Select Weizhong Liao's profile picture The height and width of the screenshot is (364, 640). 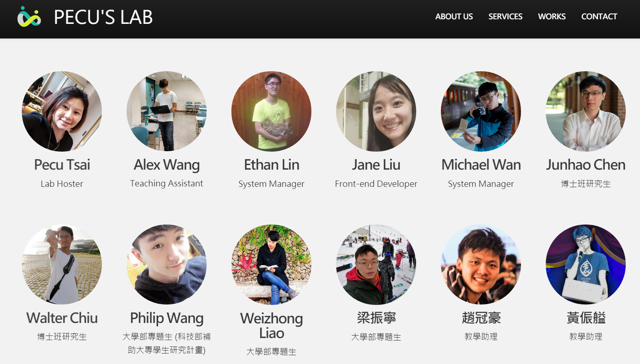click(x=271, y=264)
